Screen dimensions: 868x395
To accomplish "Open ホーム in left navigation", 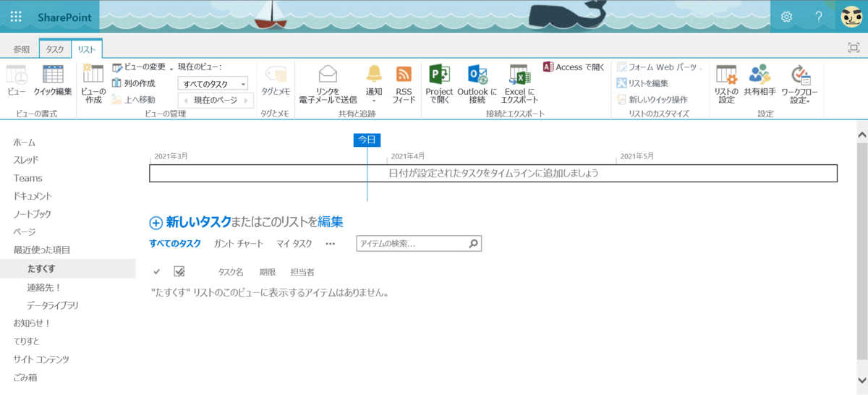I will click(25, 143).
